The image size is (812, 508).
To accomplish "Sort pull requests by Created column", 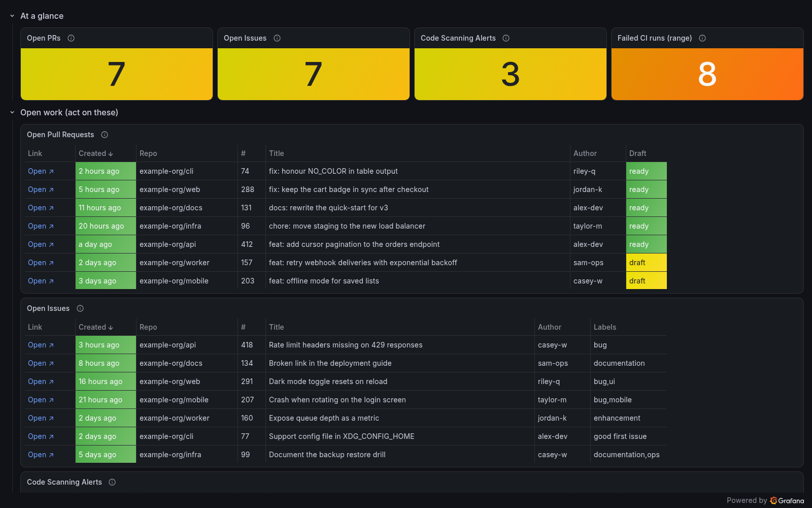I will 96,153.
